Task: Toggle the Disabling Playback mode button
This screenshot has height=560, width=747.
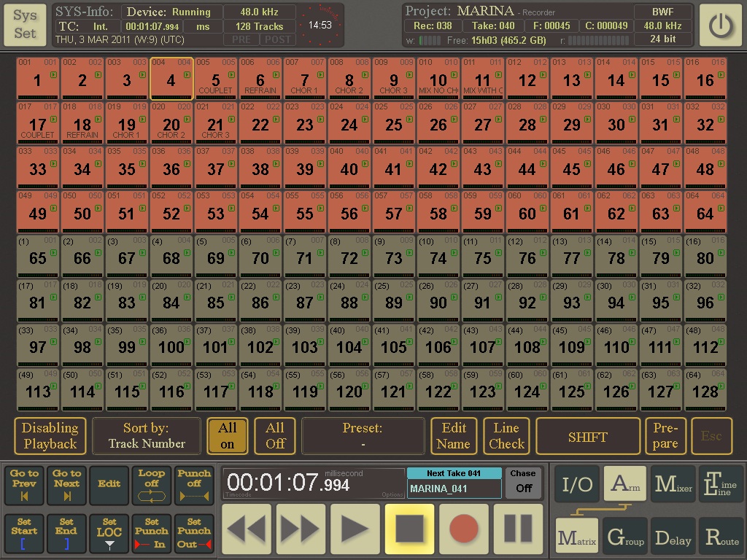Action: coord(50,436)
